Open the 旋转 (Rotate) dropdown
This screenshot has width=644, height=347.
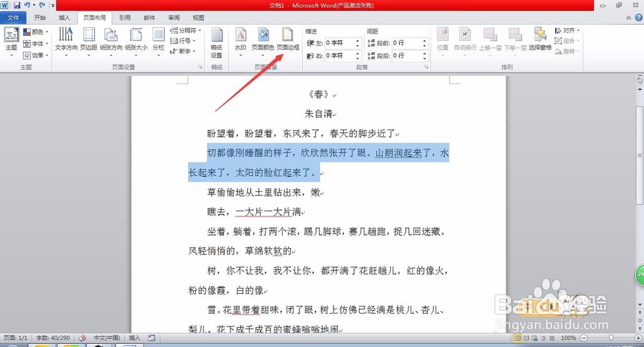point(567,51)
